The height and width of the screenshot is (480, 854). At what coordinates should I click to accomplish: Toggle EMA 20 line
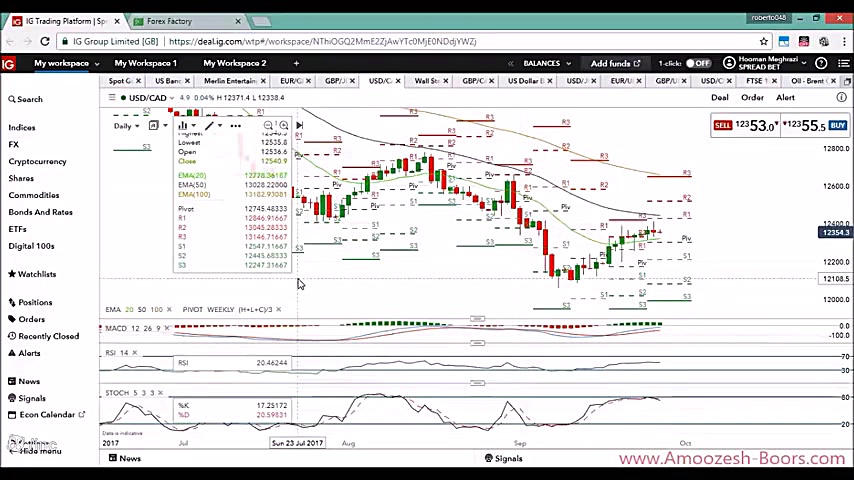click(129, 309)
